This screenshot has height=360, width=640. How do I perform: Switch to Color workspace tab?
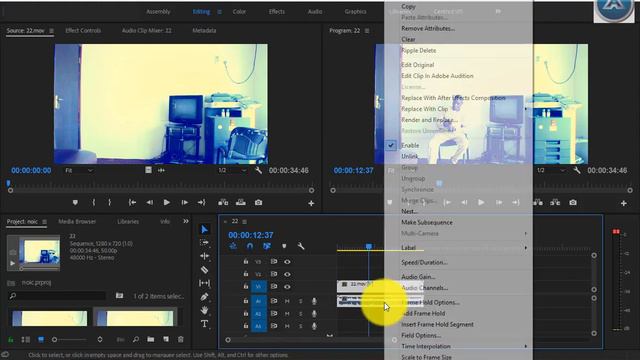(x=239, y=11)
